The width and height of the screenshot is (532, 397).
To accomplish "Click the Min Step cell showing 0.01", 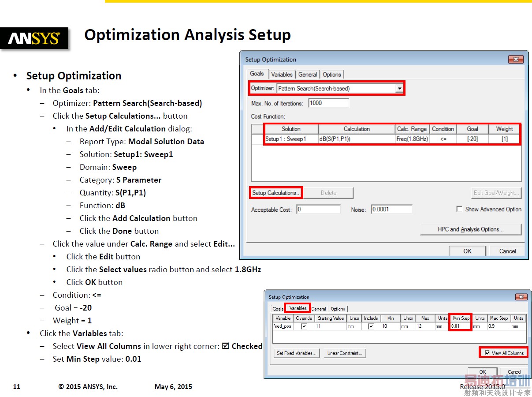I will point(461,326).
